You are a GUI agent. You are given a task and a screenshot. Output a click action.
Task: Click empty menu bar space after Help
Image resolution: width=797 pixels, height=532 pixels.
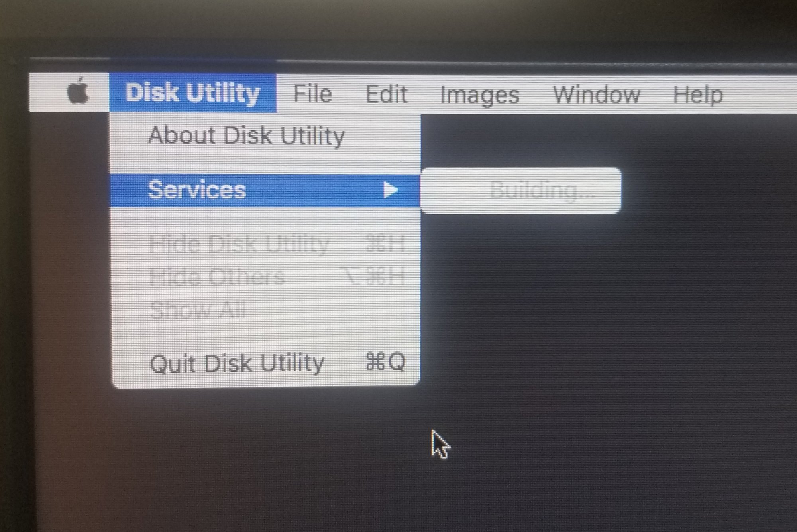(761, 95)
